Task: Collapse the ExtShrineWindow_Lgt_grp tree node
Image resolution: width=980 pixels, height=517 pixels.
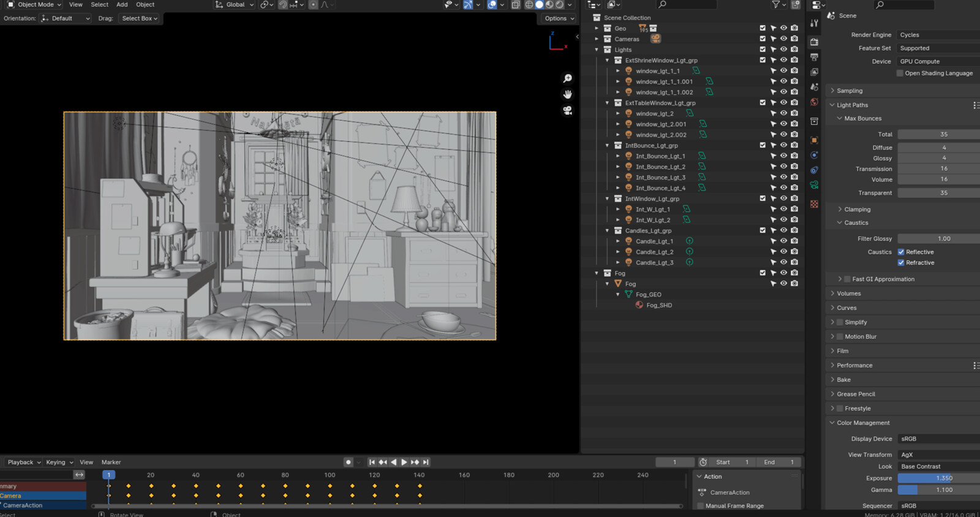Action: click(x=608, y=60)
